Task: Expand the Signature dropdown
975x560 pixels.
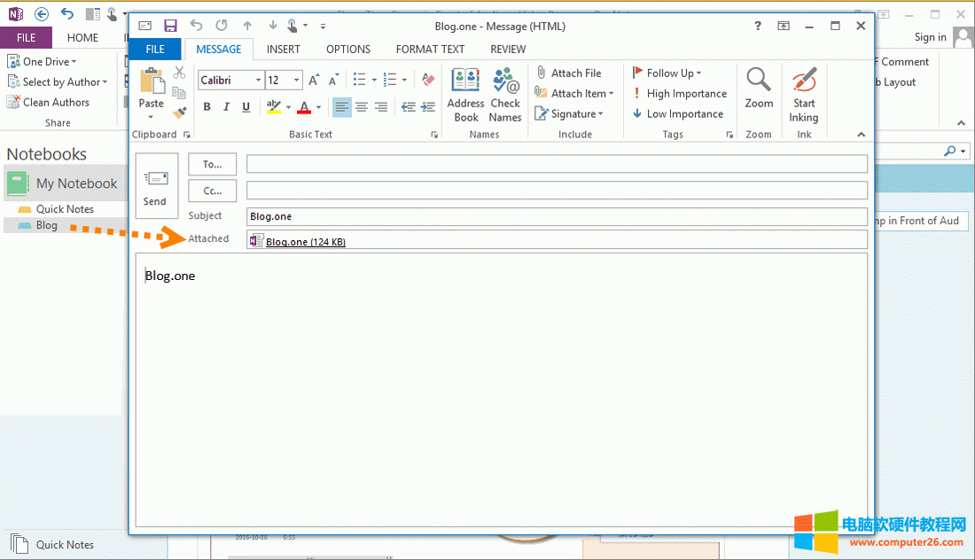Action: pos(572,113)
